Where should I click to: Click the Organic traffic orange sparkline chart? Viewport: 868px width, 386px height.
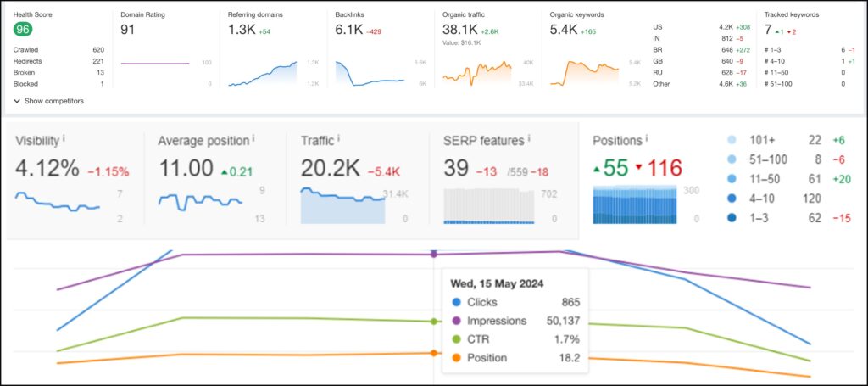476,72
